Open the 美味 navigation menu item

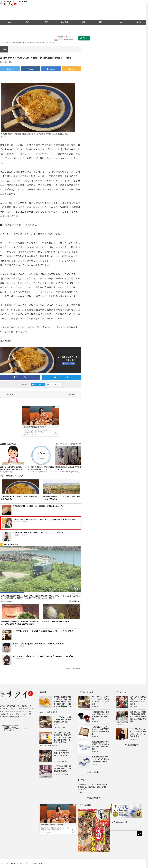pyautogui.click(x=9, y=22)
